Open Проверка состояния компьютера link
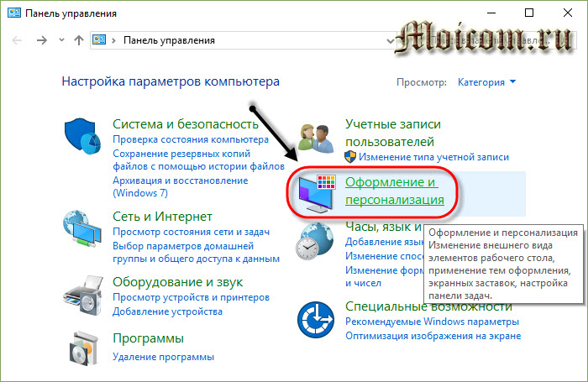 [196, 139]
